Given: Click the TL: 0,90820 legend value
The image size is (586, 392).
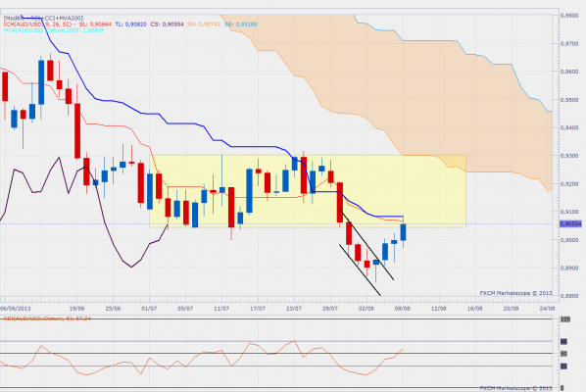Looking at the screenshot, I should click(130, 24).
